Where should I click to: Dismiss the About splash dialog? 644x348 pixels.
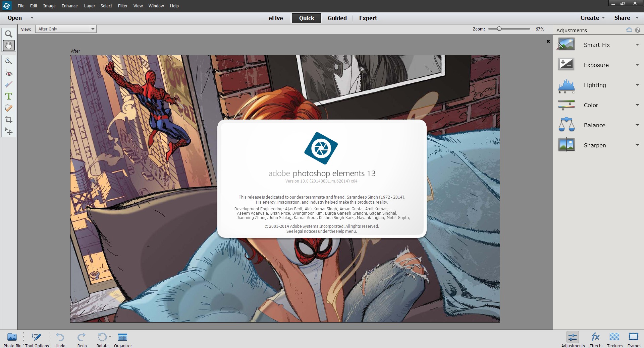click(x=322, y=179)
